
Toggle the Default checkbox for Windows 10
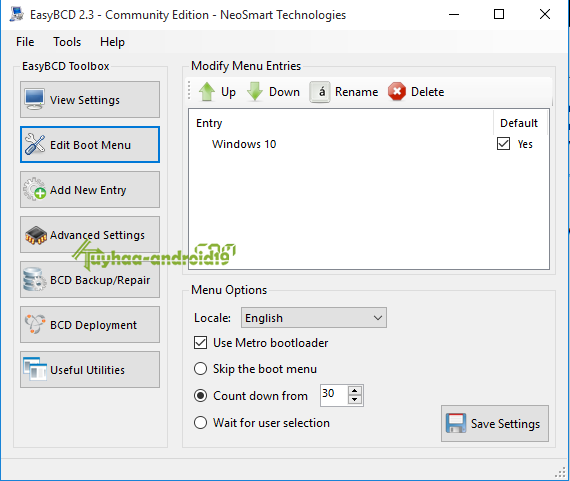(503, 144)
